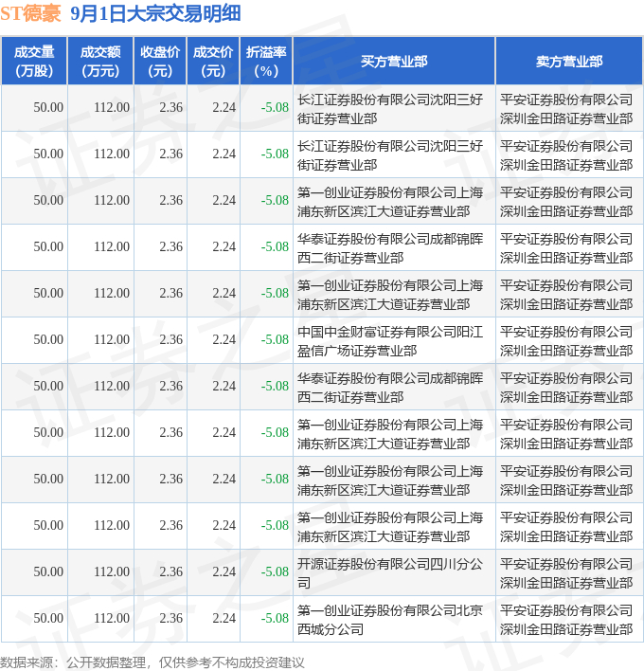Click -5.08 discount rate in 中国中金财富 row
This screenshot has width=644, height=671.
pos(275,340)
